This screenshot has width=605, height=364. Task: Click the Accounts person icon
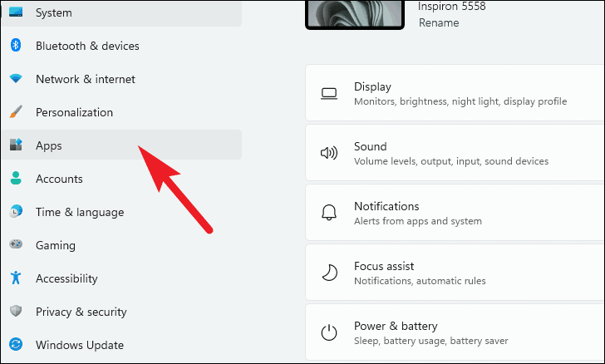16,179
